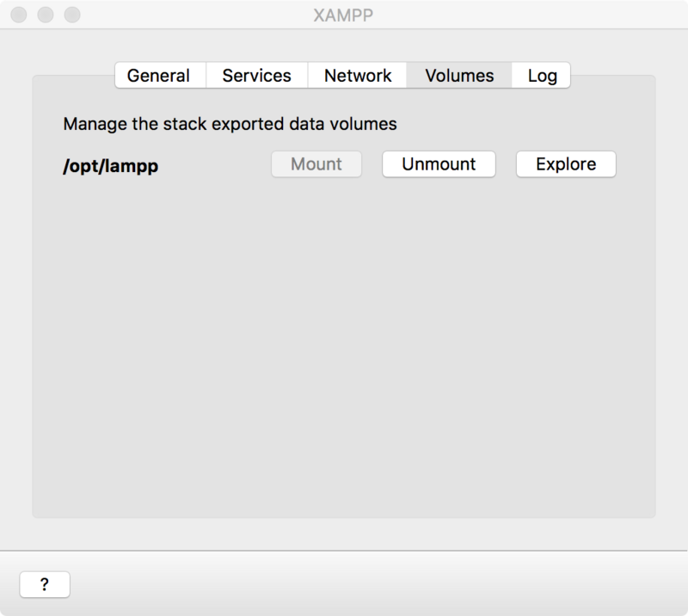Click the Explore button
Screen dimensions: 688x616
[x=566, y=164]
